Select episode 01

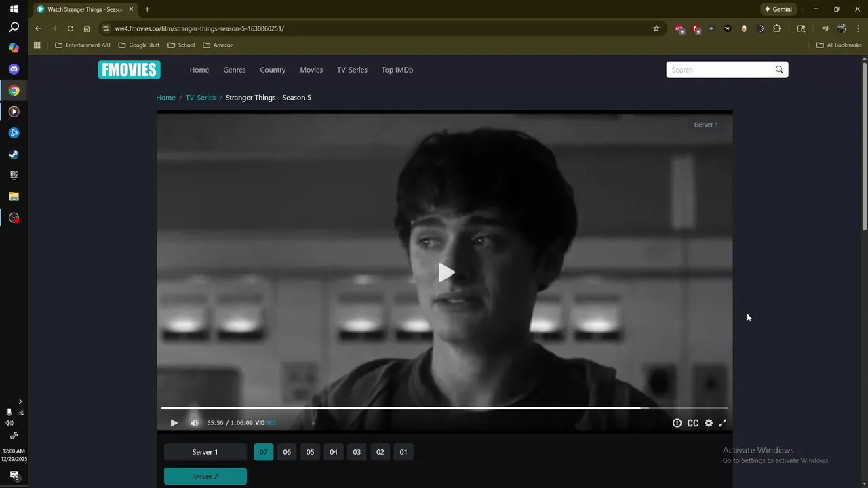point(403,452)
